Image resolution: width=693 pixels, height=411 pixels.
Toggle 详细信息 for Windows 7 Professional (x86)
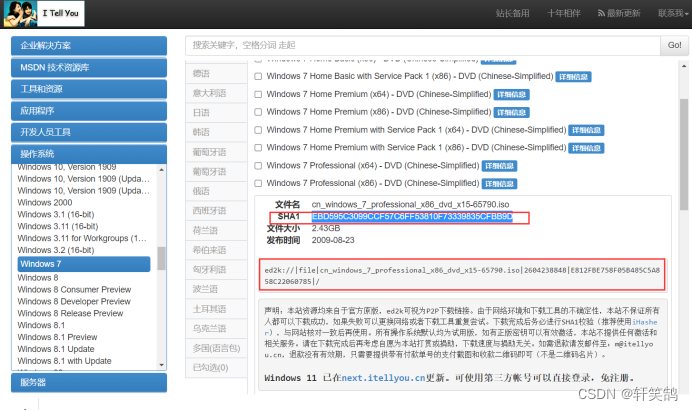(x=499, y=184)
